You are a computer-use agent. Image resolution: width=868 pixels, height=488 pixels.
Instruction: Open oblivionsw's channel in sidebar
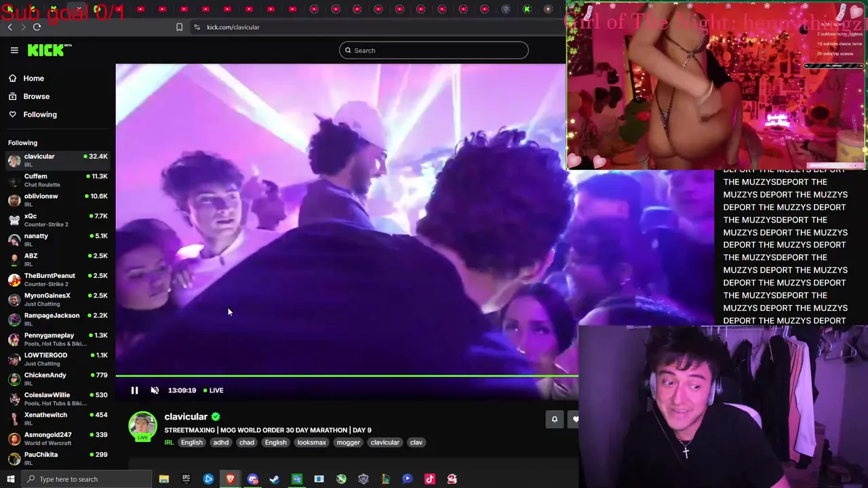pyautogui.click(x=58, y=200)
